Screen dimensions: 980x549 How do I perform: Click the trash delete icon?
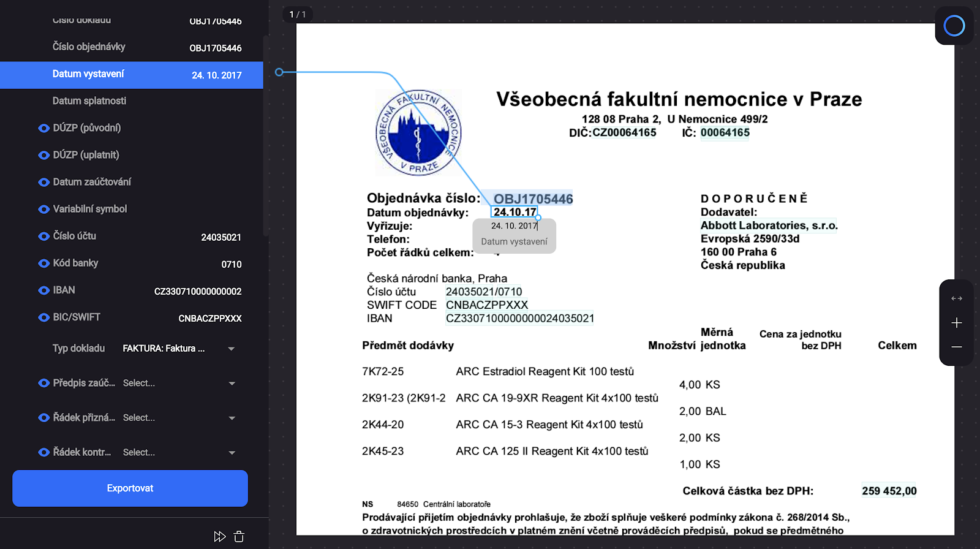point(239,537)
